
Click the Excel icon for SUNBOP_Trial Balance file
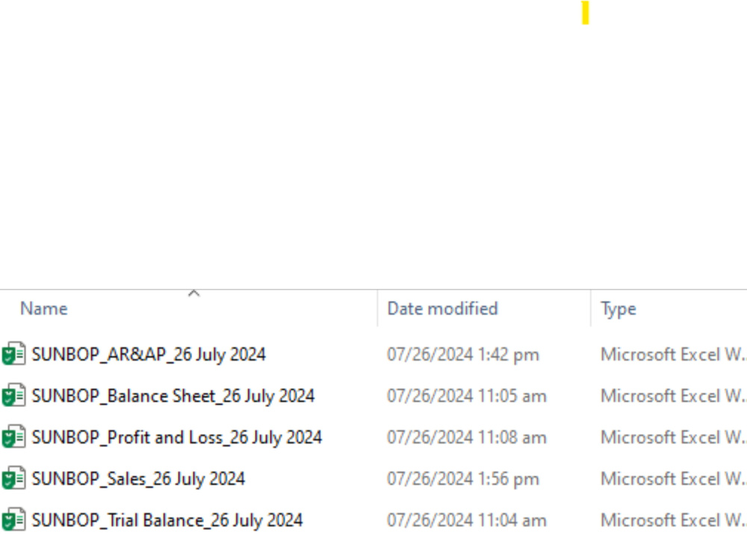13,520
